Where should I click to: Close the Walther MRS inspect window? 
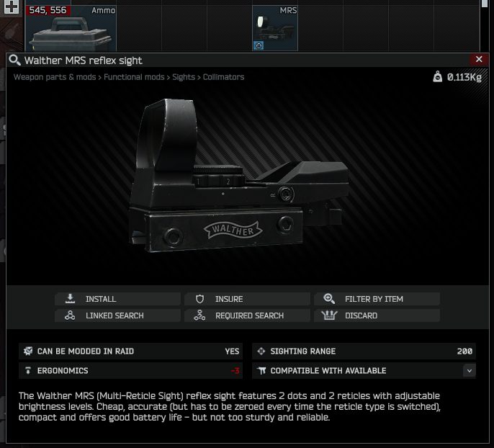479,59
